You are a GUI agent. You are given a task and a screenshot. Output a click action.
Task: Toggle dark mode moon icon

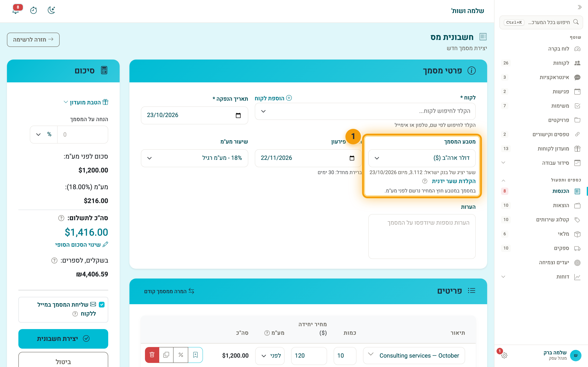point(51,10)
